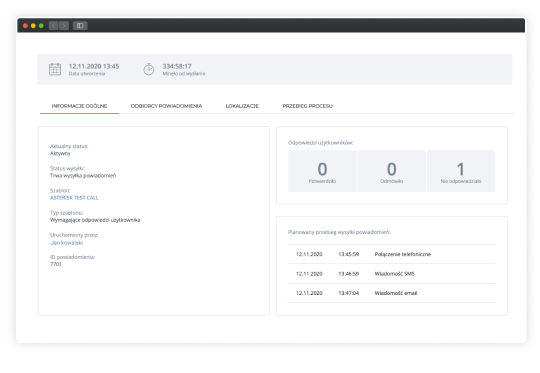This screenshot has width=540, height=373.
Task: Click the Odpowiedzi użytkowników heading
Action: point(320,143)
